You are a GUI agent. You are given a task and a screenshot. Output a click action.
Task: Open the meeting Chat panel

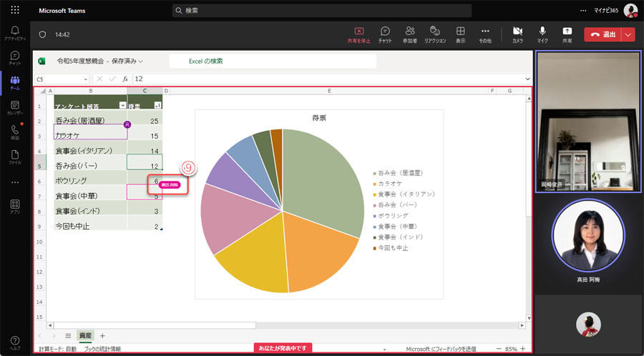[x=385, y=35]
